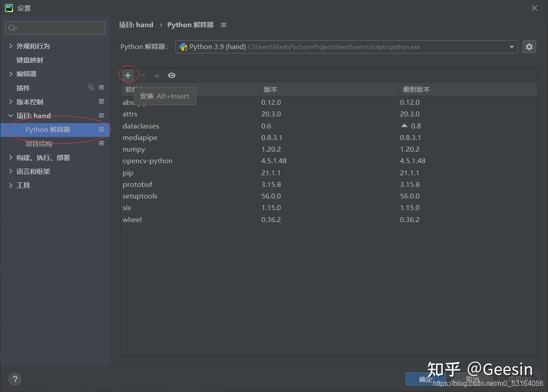Click the plus icon to install a package
This screenshot has height=392, width=548.
pos(128,75)
